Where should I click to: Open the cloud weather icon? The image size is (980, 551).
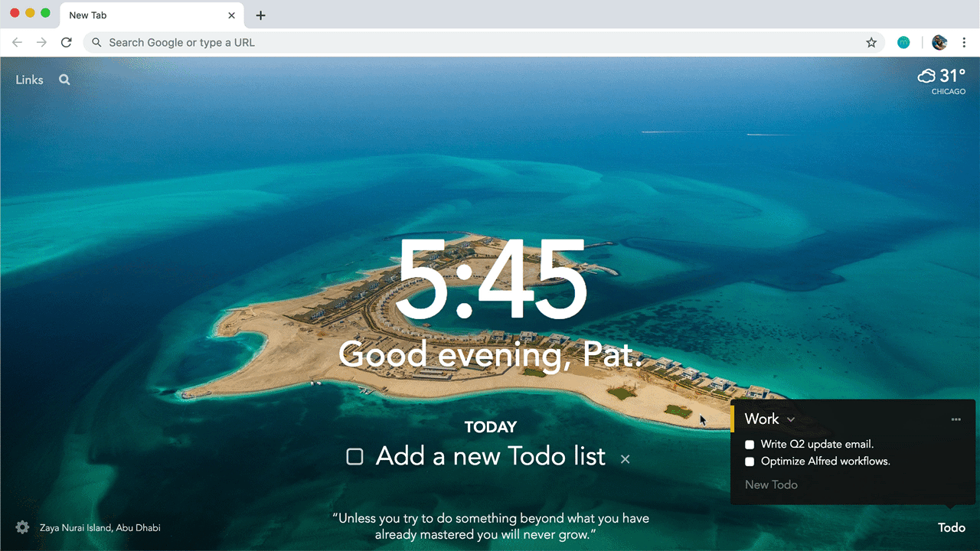pos(927,76)
